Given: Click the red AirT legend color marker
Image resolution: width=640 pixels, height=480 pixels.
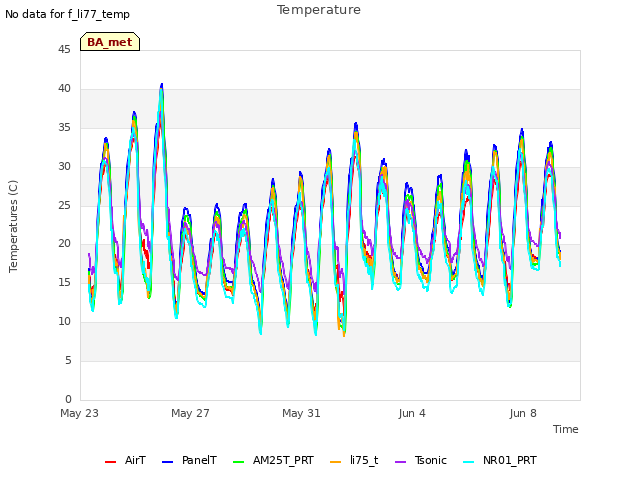Looking at the screenshot, I should coord(110,462).
